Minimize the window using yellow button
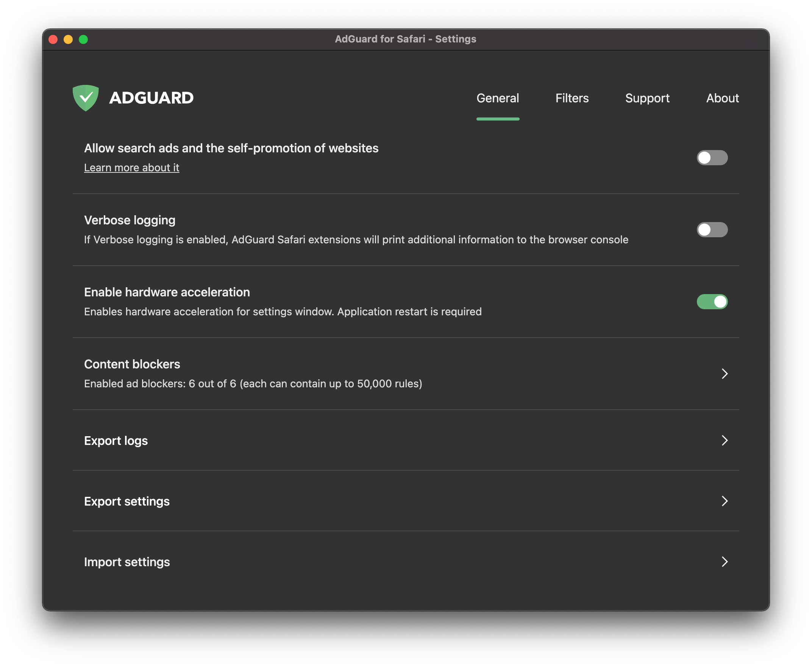The height and width of the screenshot is (667, 812). [68, 39]
